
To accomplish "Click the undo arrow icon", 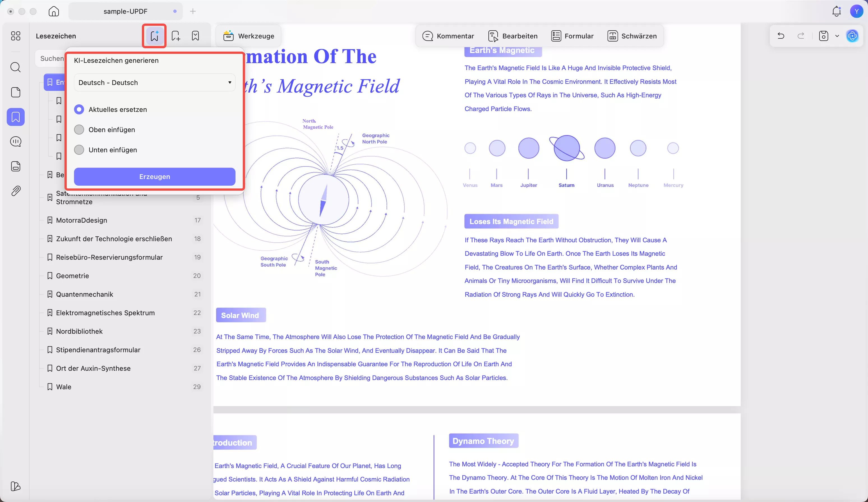I will coord(781,36).
